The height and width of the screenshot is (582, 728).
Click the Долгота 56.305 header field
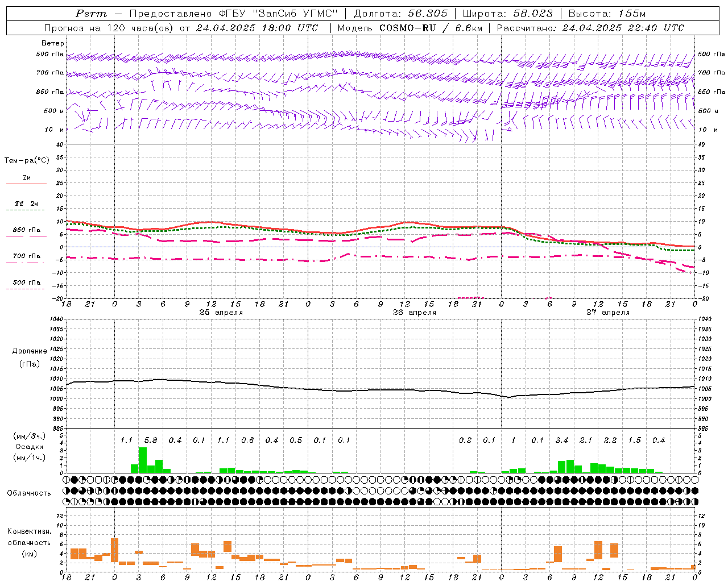click(401, 14)
